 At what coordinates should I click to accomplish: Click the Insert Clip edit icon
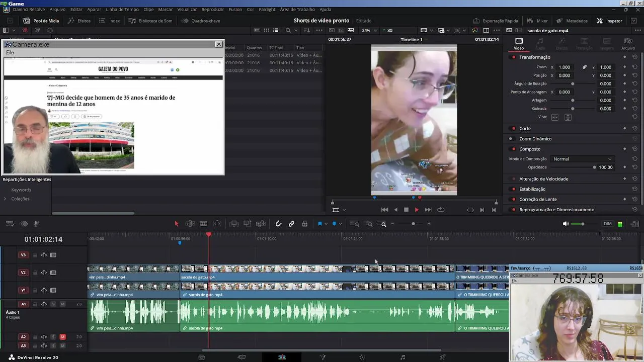pos(234,224)
